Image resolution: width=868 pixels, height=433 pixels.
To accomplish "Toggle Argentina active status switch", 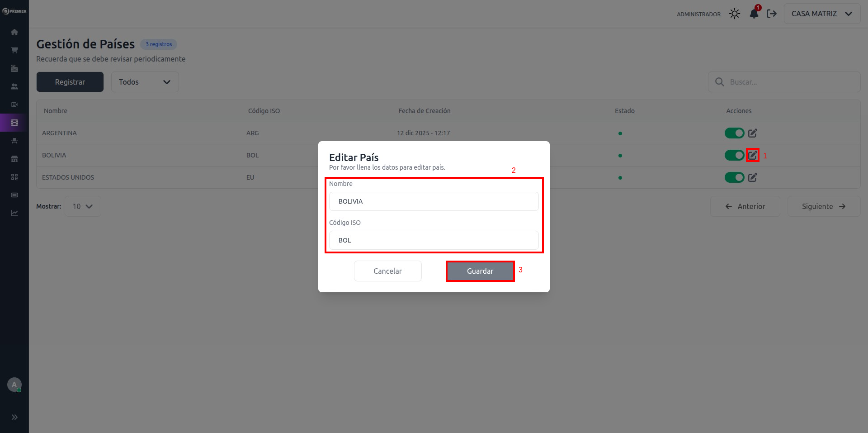I will pos(734,133).
